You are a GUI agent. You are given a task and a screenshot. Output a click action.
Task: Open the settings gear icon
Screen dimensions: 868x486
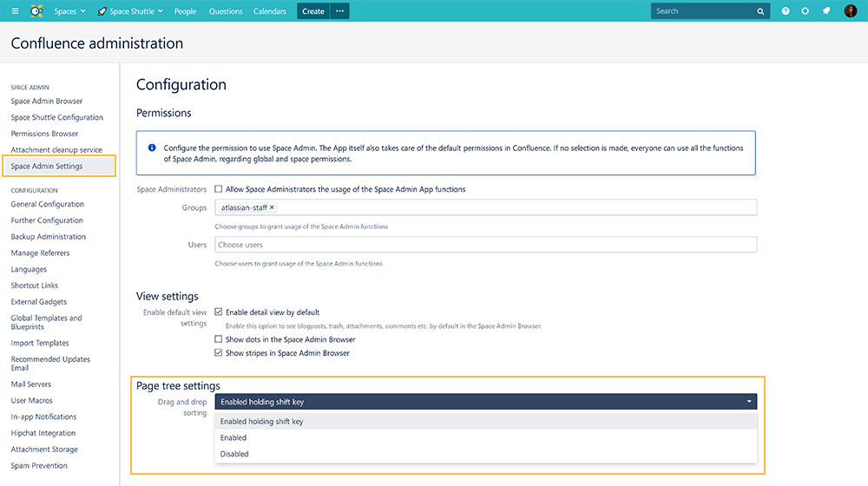click(x=806, y=11)
